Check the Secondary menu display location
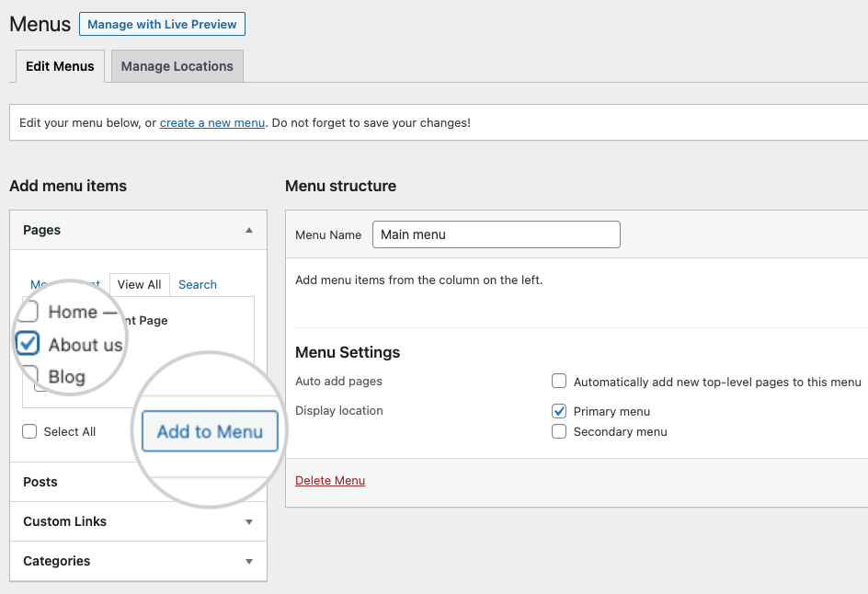The image size is (868, 594). pos(559,431)
